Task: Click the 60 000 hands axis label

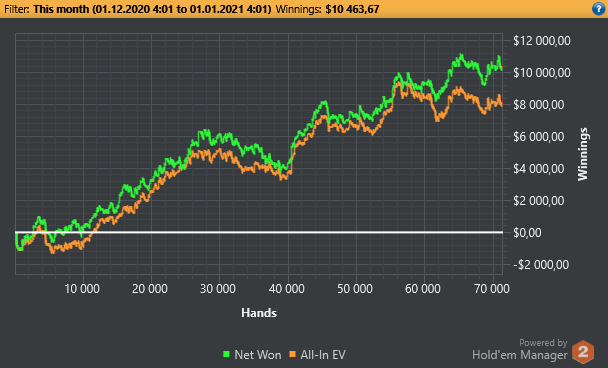Action: pyautogui.click(x=423, y=289)
